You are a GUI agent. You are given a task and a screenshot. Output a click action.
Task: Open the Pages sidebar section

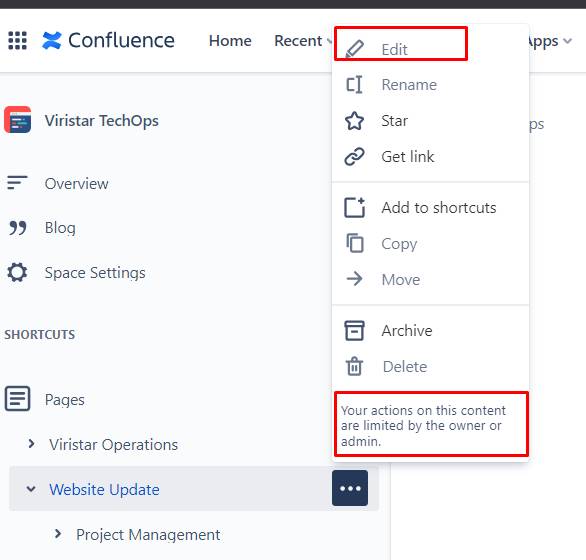pyautogui.click(x=65, y=400)
